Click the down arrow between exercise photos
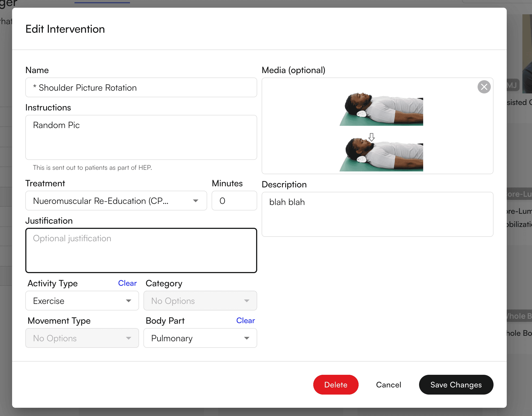Viewport: 532px width, 416px height. 372,137
